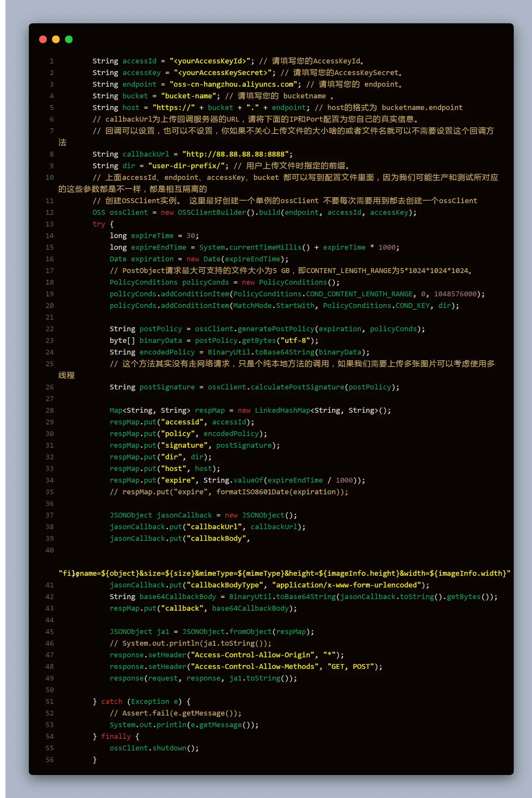Select the "Access-Control-Allow-Origin" header string
The width and height of the screenshot is (532, 798).
(x=253, y=655)
